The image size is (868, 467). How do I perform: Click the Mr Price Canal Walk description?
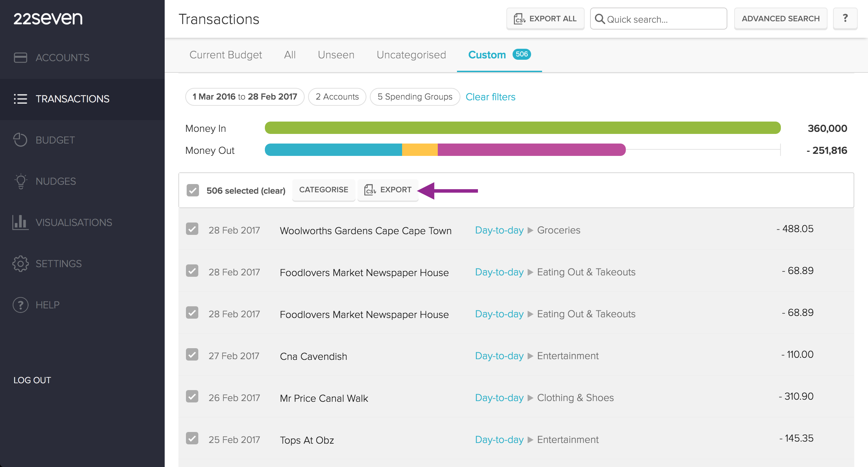pyautogui.click(x=324, y=398)
